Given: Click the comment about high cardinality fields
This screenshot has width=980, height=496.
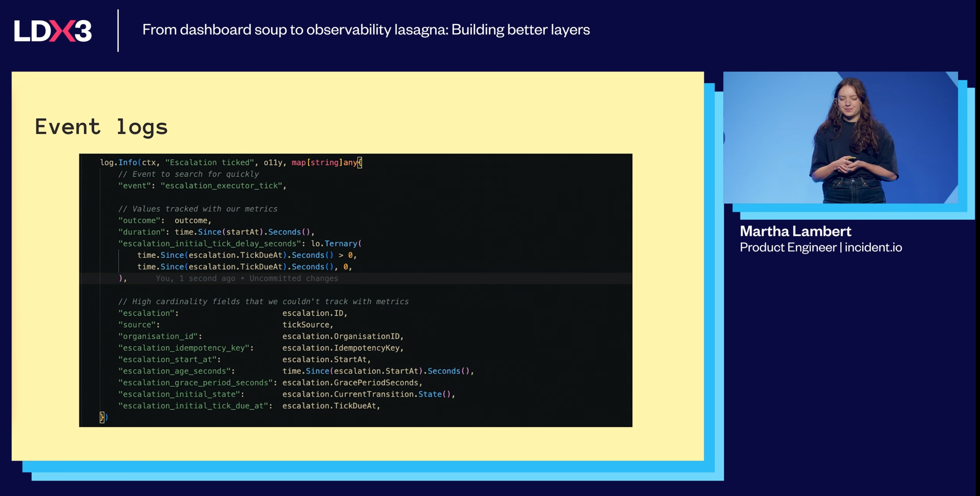Looking at the screenshot, I should (x=263, y=302).
